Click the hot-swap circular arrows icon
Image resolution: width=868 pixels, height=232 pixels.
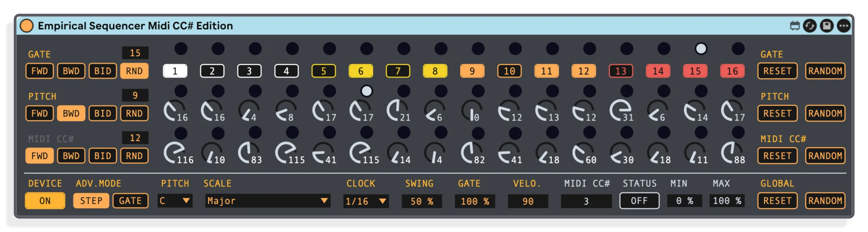pyautogui.click(x=809, y=26)
